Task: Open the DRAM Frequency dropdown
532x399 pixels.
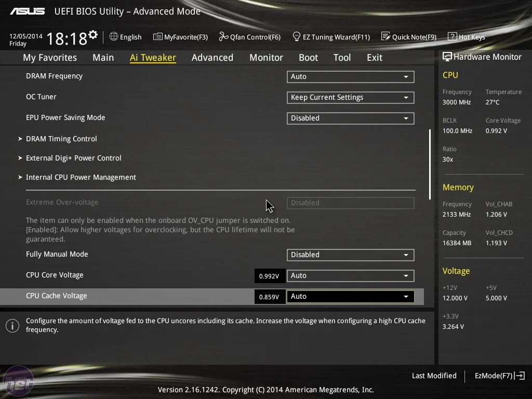Action: coord(351,77)
